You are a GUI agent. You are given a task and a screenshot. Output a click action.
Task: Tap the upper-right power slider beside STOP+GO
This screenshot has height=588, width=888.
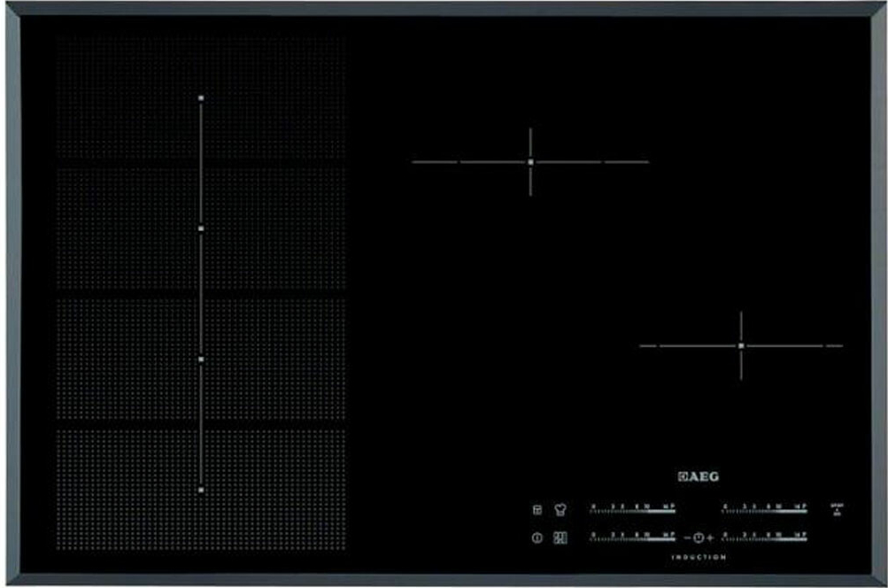[x=765, y=508]
